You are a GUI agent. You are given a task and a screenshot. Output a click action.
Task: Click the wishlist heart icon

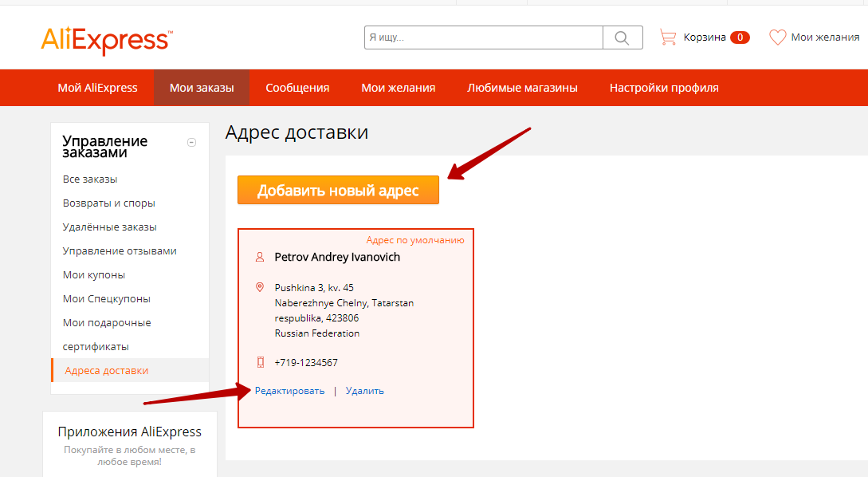(777, 37)
